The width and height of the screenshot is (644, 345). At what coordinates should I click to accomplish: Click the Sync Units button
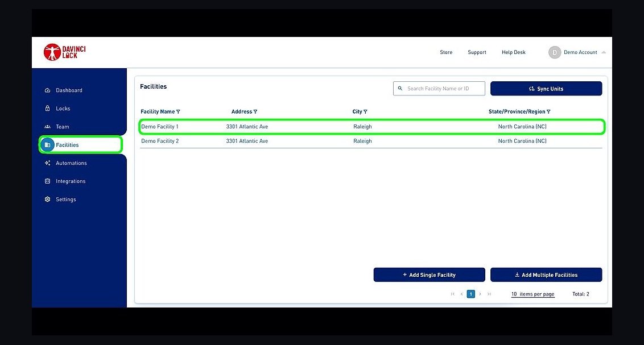coord(546,89)
